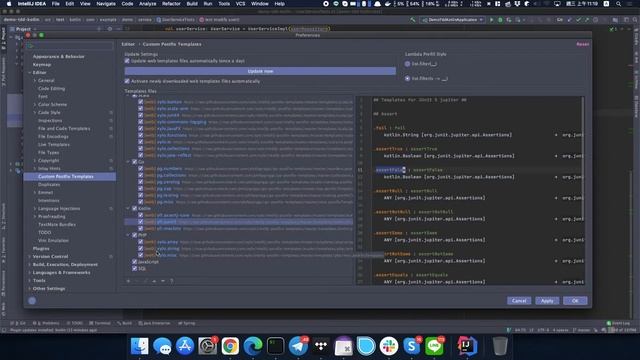Viewport: 640px width, 360px height.
Task: Open the Refactor menu
Action: pos(171,4)
